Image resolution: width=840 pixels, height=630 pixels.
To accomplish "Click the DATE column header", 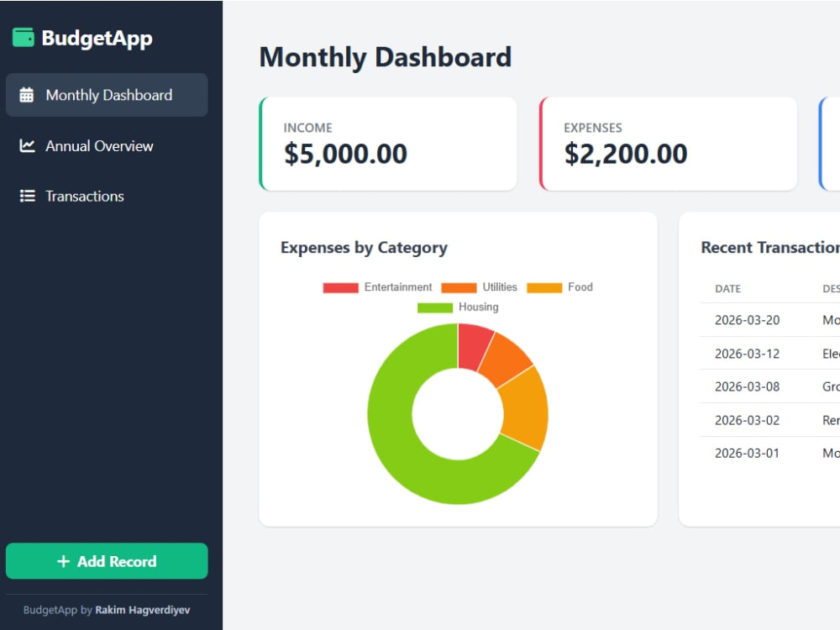I will [x=727, y=289].
